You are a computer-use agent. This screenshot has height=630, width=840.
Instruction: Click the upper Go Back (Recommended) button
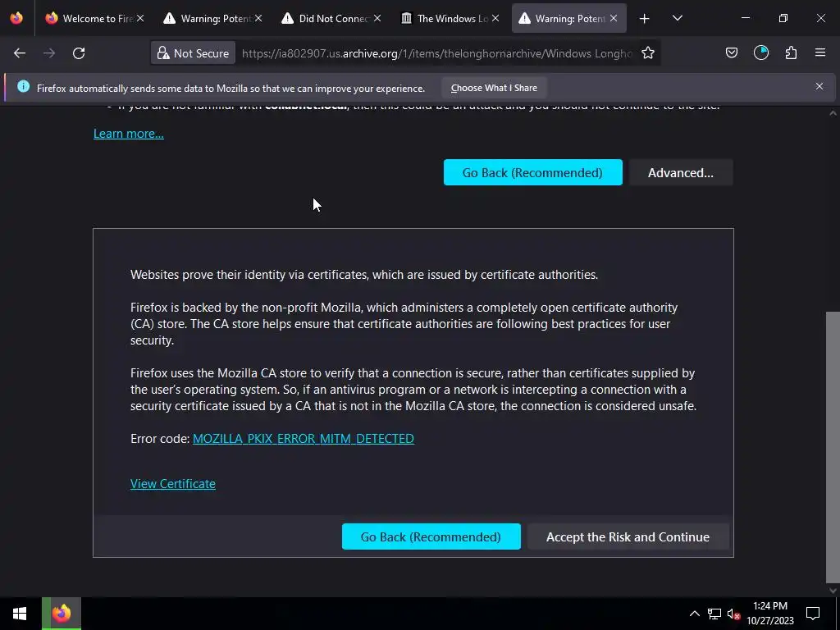pyautogui.click(x=532, y=172)
